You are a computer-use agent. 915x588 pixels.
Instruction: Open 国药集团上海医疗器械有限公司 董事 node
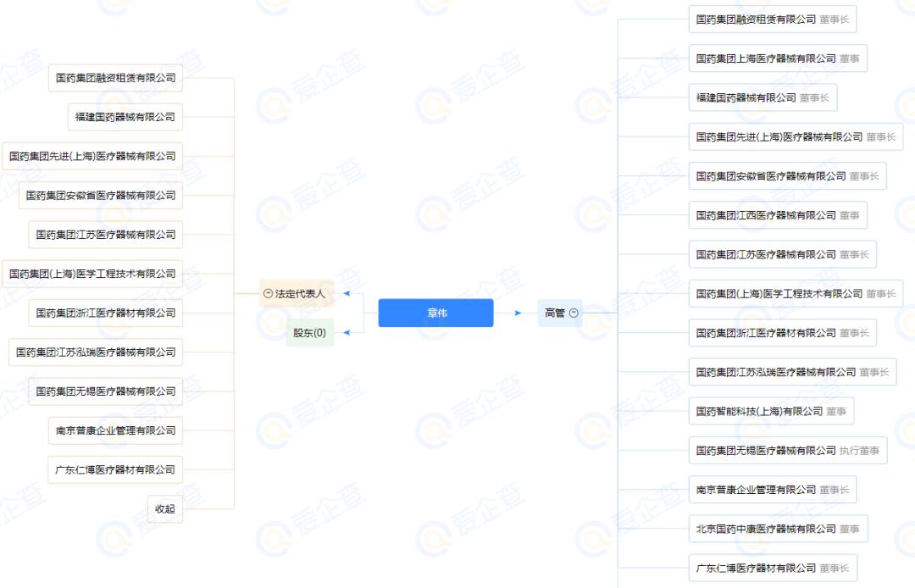point(778,58)
